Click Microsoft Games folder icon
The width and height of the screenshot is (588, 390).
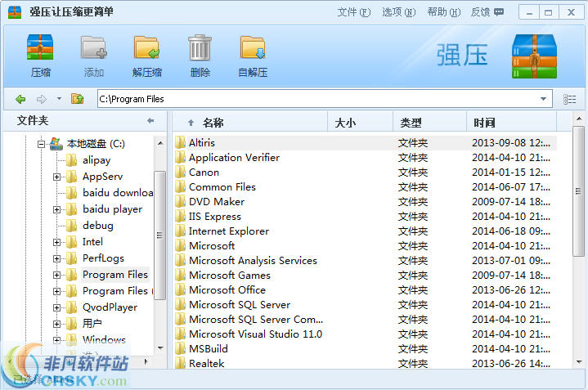[x=181, y=276]
